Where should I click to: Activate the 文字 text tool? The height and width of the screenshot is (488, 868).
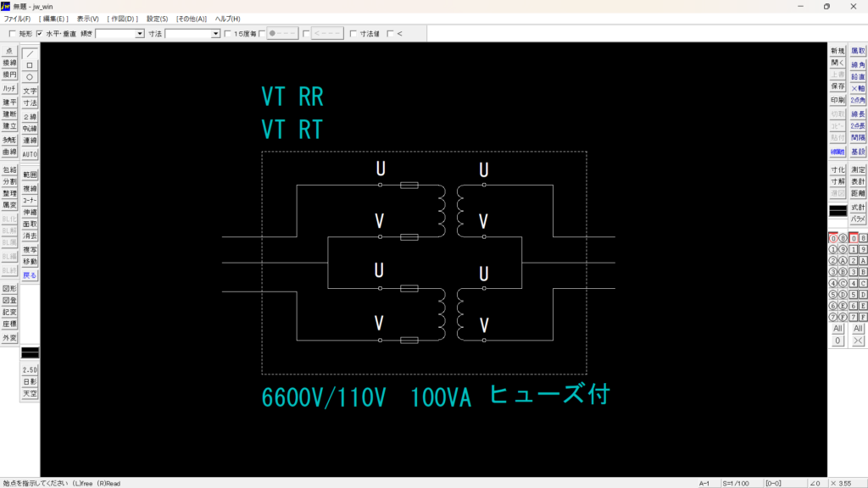30,91
